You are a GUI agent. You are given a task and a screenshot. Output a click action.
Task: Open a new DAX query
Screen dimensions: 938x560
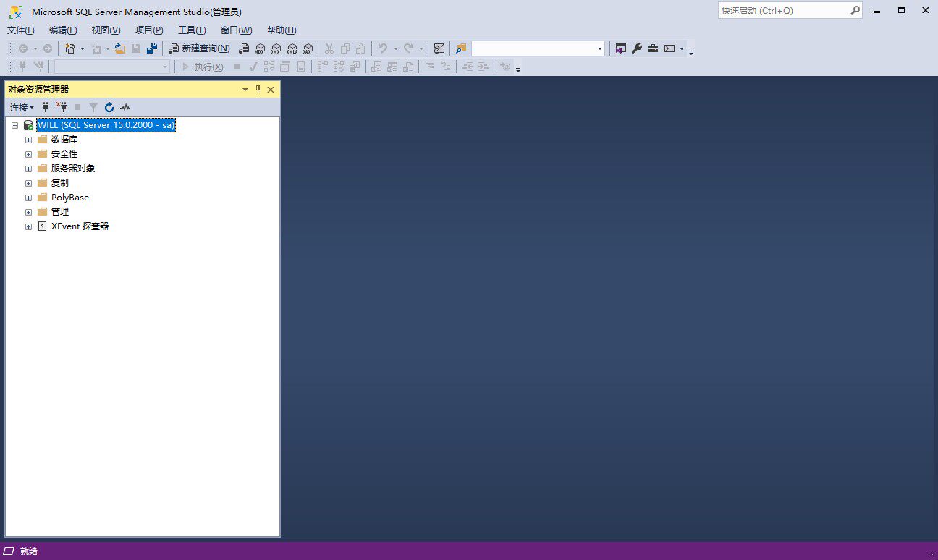pyautogui.click(x=308, y=48)
